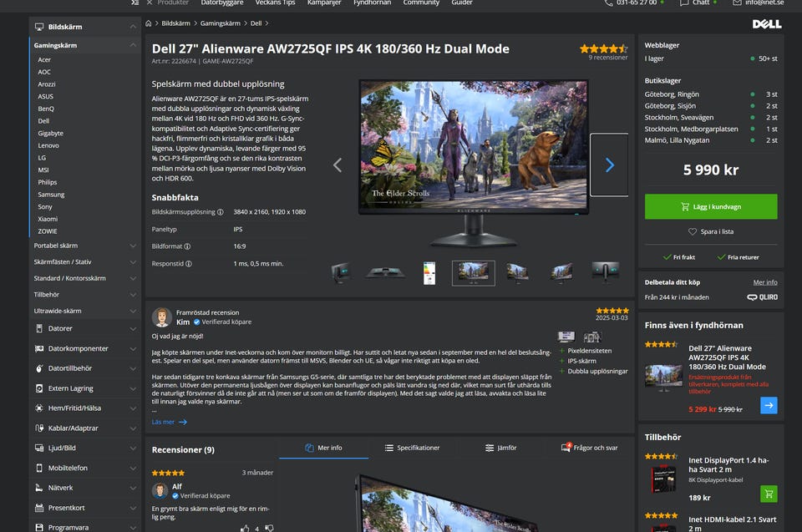Screen dimensions: 802x532
Task: Switch to the Mer info tab
Action: [x=324, y=448]
